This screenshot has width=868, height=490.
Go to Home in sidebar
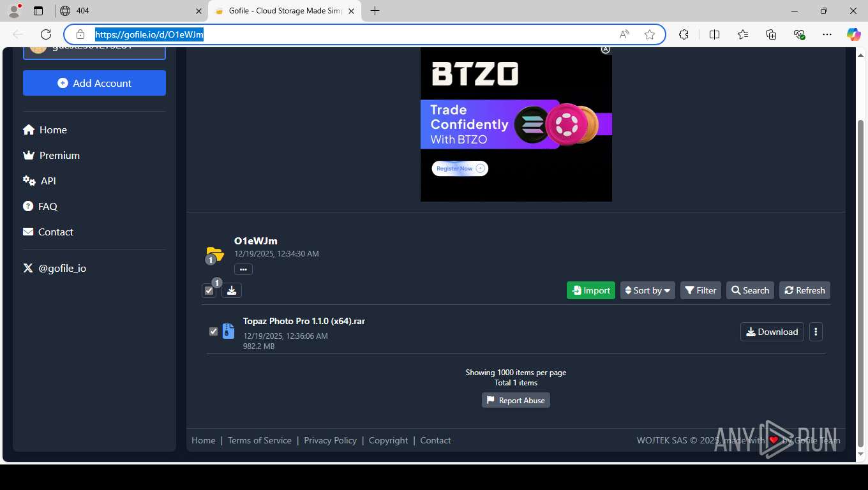[45, 130]
